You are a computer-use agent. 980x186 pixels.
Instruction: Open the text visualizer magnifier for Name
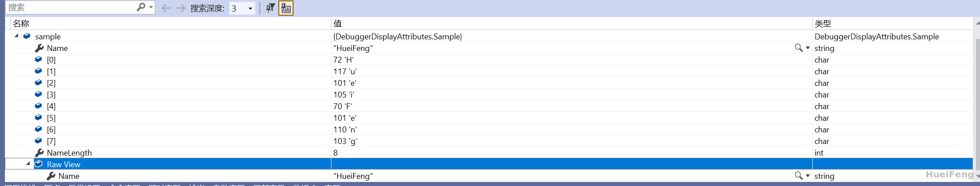click(x=798, y=47)
